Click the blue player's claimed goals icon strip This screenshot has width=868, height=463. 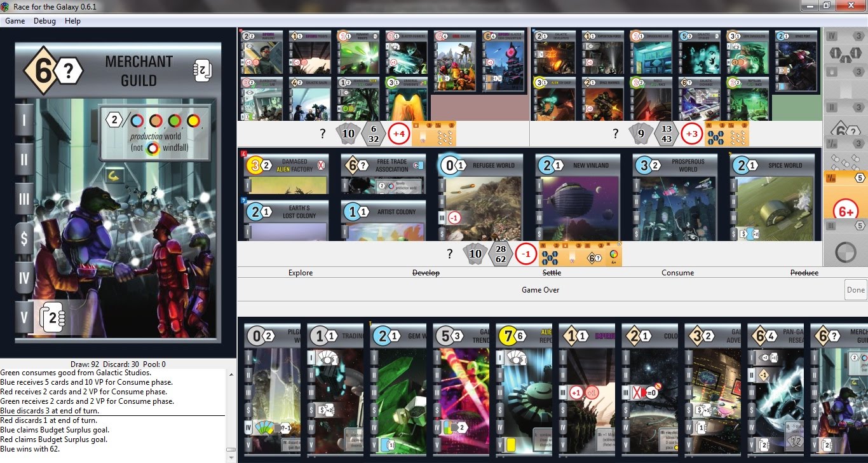pyautogui.click(x=580, y=254)
